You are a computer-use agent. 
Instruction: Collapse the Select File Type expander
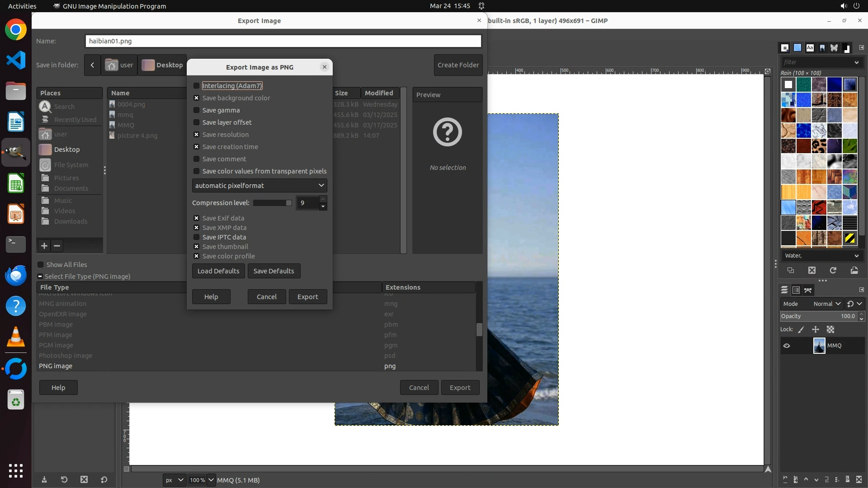pyautogui.click(x=40, y=277)
